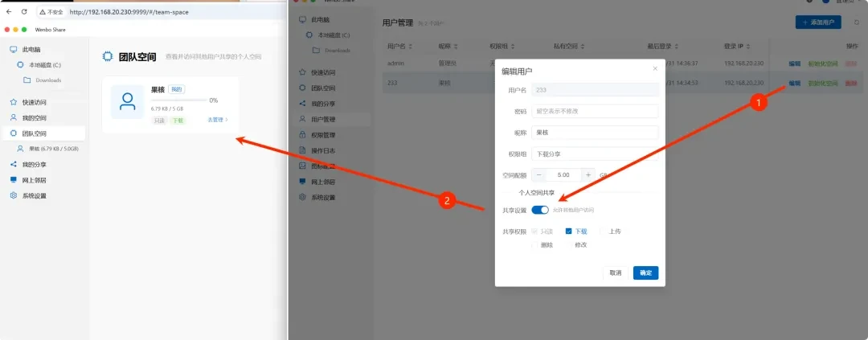Click 初始化空间 link in the 233 row
Screen dimensions: 868x340
823,83
